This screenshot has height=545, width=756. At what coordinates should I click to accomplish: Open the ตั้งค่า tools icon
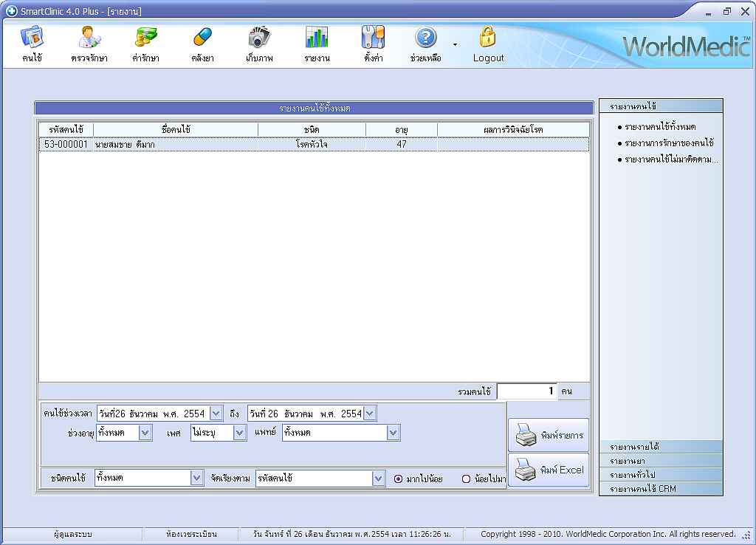coord(373,38)
